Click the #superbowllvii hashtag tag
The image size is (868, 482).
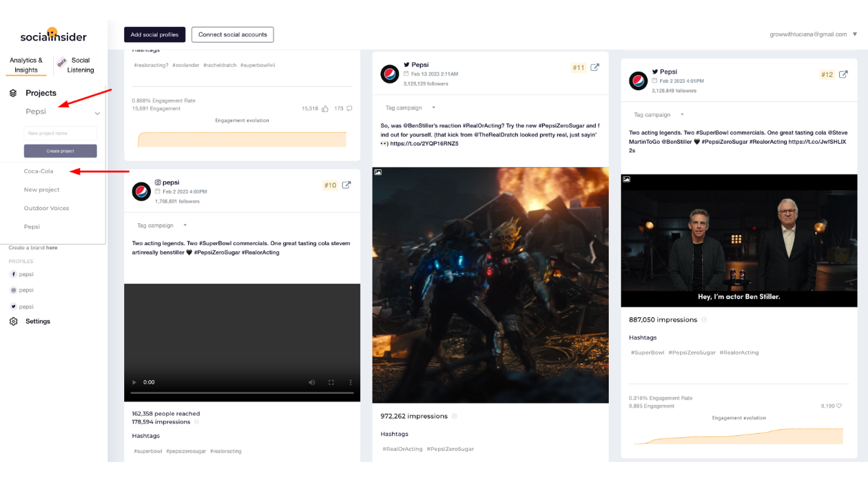258,65
